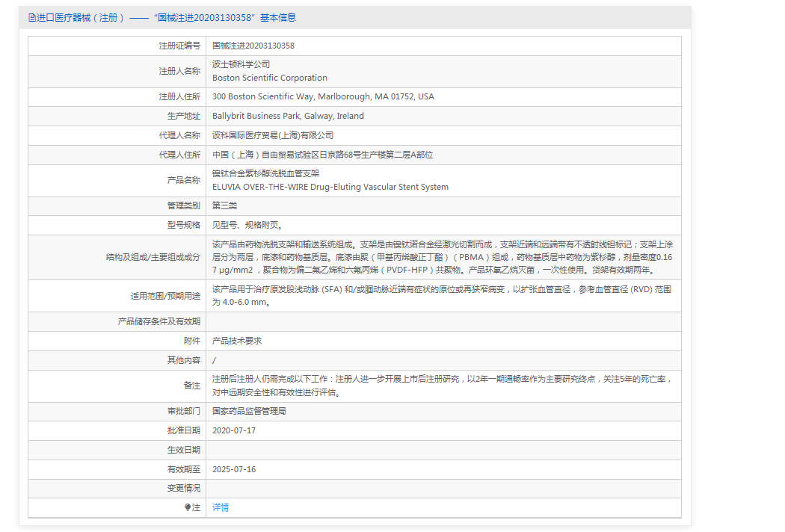Select the 备注 label
Viewport: 785px width, 532px height.
[x=191, y=386]
